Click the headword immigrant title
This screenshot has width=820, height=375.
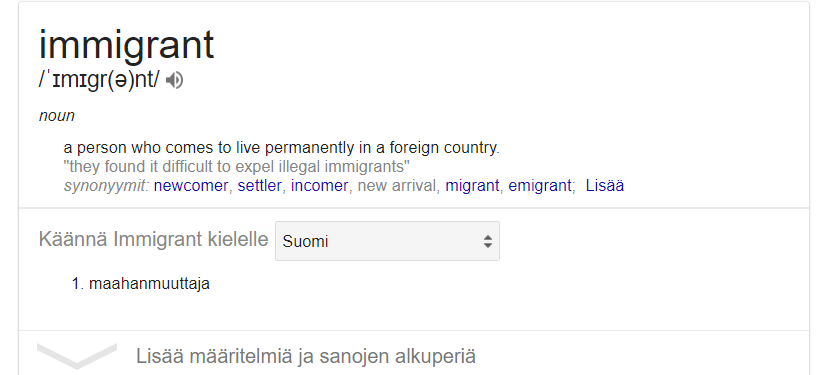coord(127,45)
